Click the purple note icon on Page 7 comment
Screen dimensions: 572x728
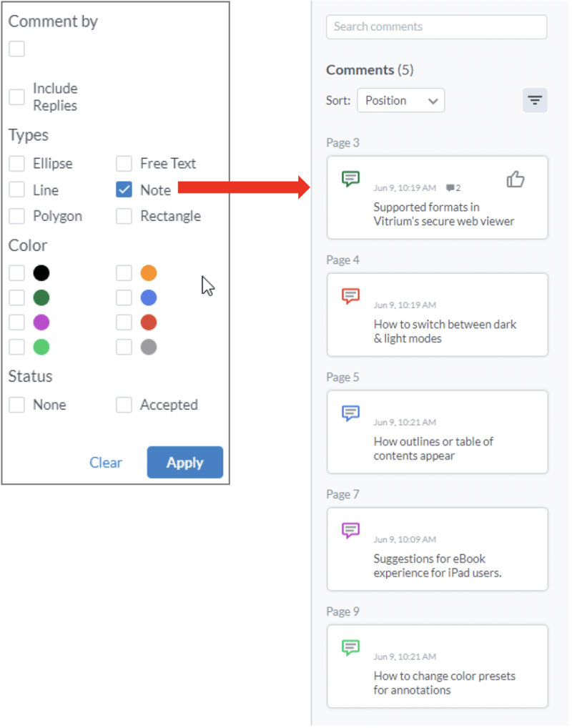[x=350, y=530]
